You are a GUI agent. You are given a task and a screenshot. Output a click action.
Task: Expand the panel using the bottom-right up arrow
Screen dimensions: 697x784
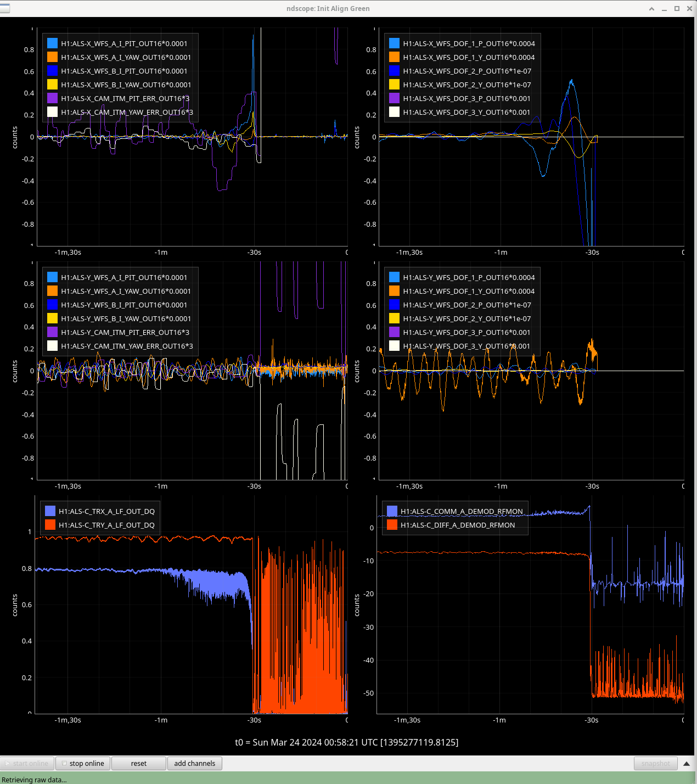pyautogui.click(x=686, y=763)
